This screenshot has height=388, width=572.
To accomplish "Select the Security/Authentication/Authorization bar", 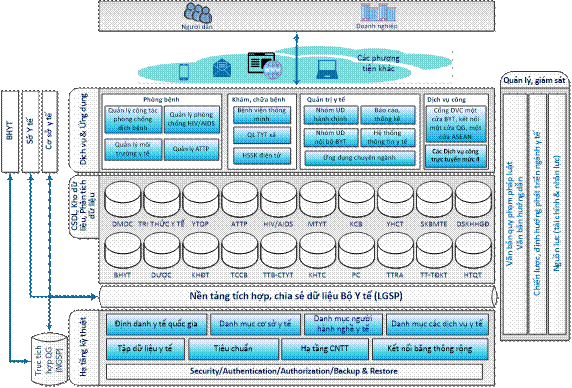I will tap(294, 371).
